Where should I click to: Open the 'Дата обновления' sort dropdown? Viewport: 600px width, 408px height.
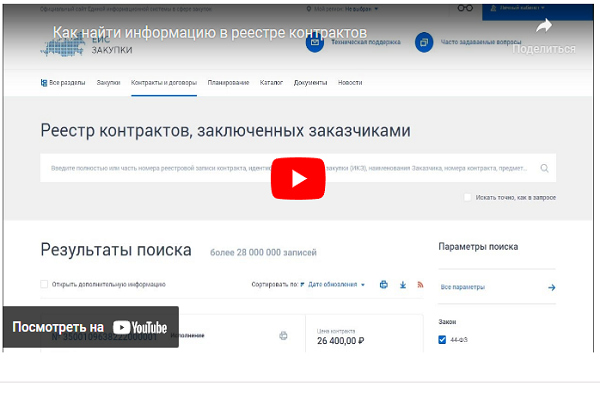click(336, 285)
